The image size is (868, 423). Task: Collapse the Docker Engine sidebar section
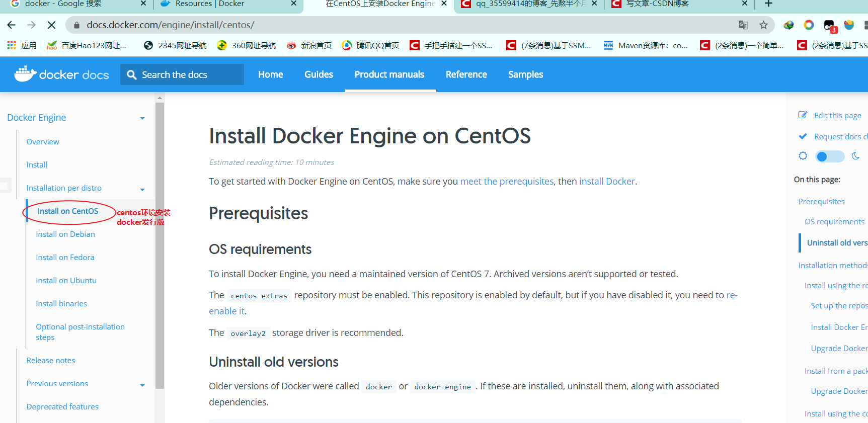click(142, 118)
